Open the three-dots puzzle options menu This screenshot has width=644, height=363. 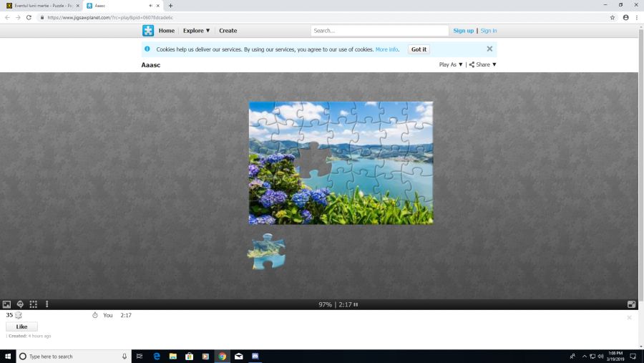click(x=47, y=304)
